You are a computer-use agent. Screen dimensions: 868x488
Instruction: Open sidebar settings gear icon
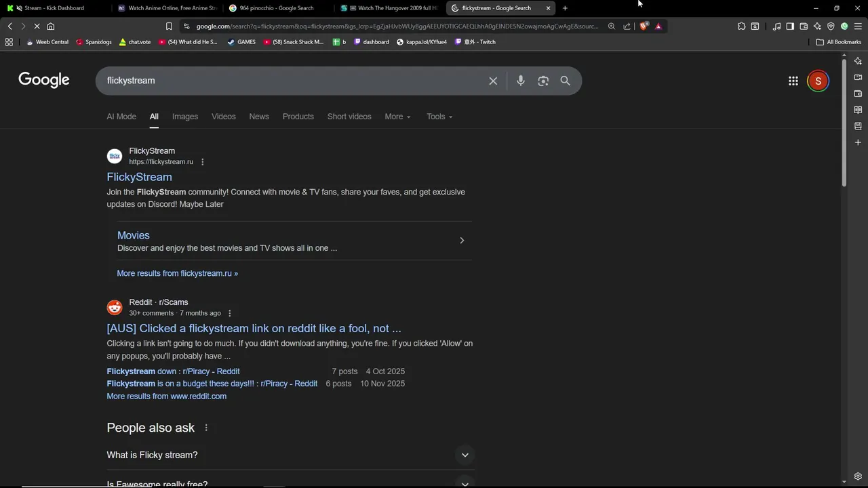click(x=858, y=476)
